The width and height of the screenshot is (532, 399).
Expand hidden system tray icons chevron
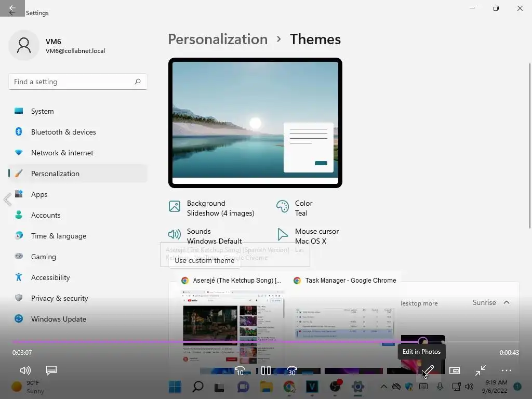384,387
